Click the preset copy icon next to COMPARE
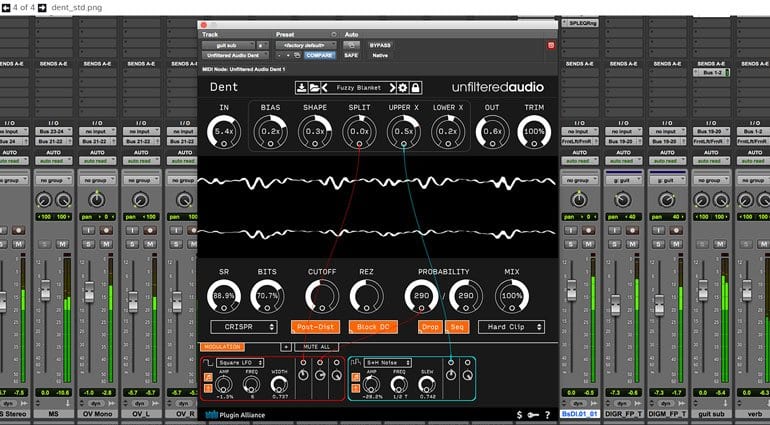Screen dimensions: 770x425 click(297, 56)
